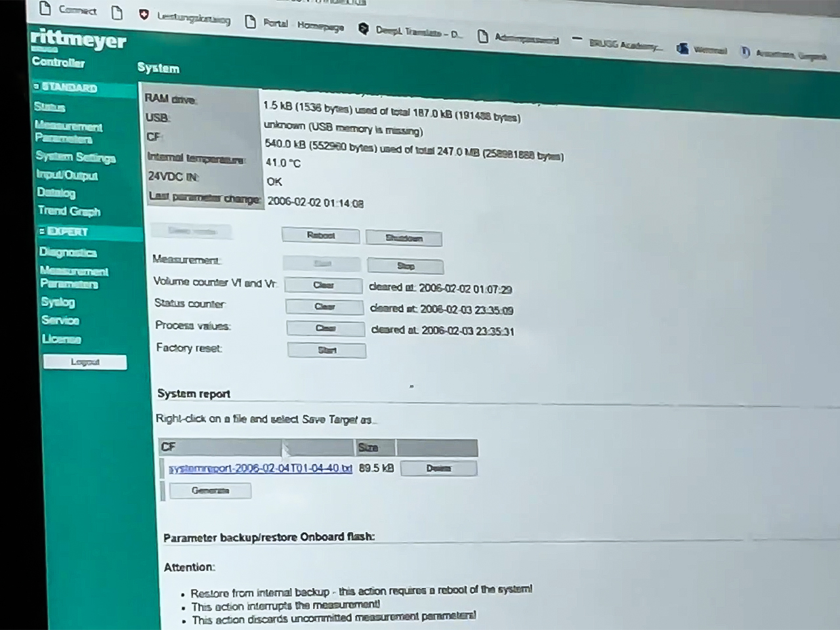
Task: Open the Diagnostics page
Action: tap(68, 253)
